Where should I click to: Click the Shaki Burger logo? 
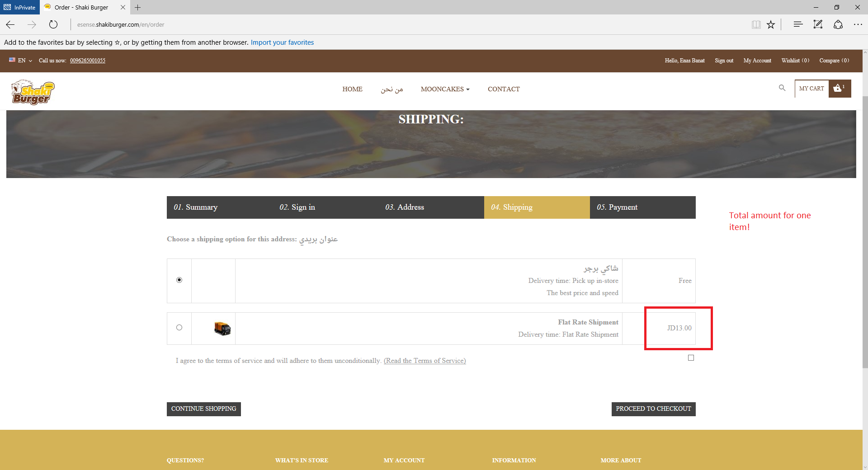coord(33,92)
